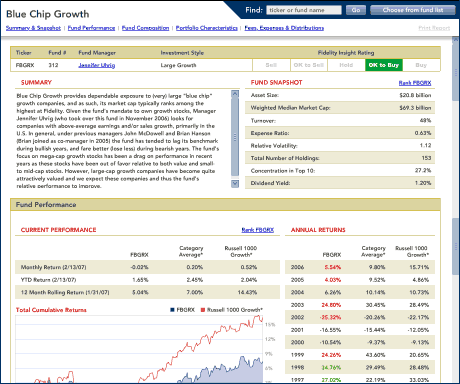Click Total Number of Holdings 153
The height and width of the screenshot is (384, 460).
coord(426,158)
